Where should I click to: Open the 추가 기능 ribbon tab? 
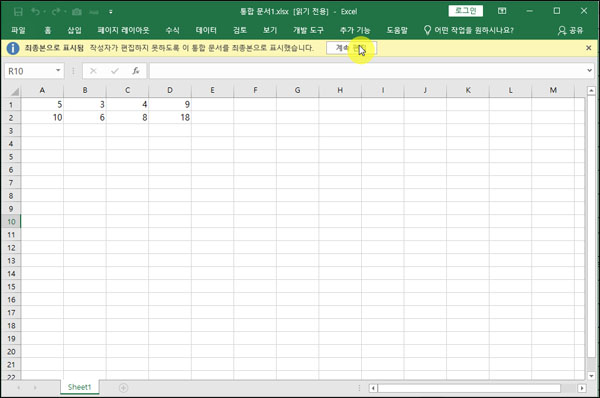[355, 30]
